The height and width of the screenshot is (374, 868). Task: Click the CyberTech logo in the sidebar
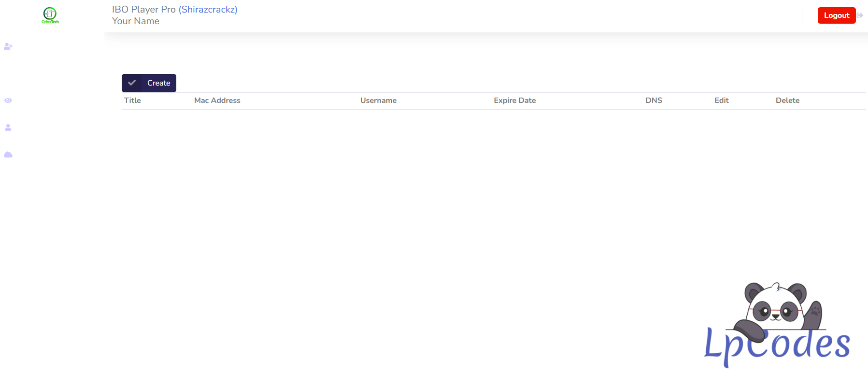pos(50,15)
